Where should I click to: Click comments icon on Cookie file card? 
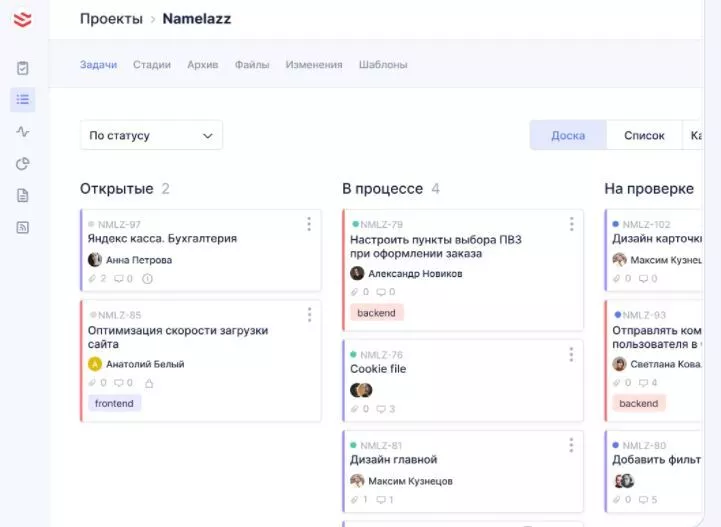(x=381, y=409)
